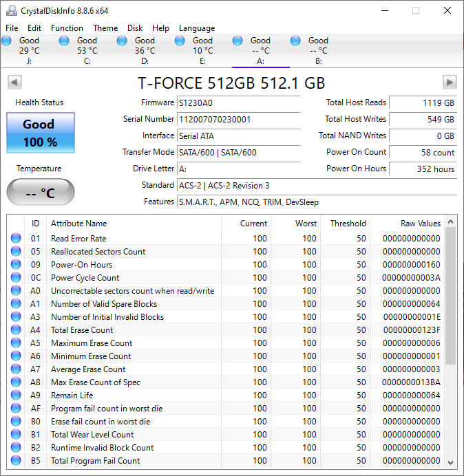The height and width of the screenshot is (476, 464).
Task: Click Power On Hours value 352 hours
Action: pos(423,169)
